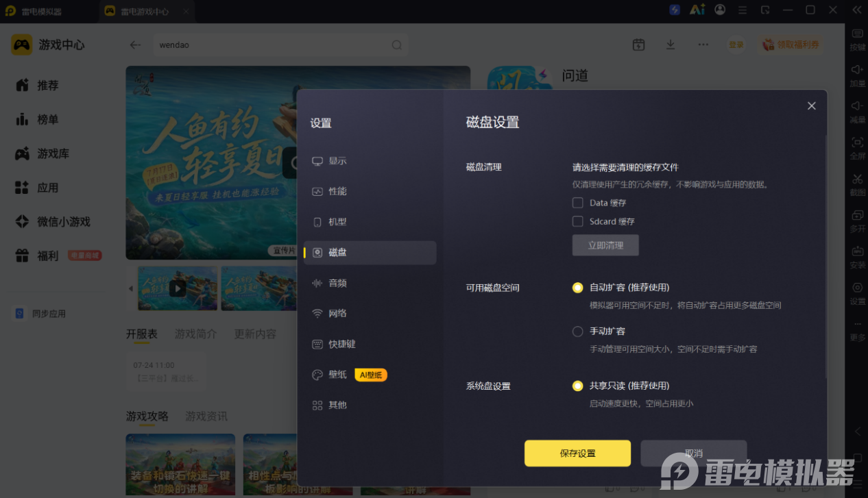Viewport: 868px width, 498px height.
Task: Open the downloads icon
Action: pos(671,45)
